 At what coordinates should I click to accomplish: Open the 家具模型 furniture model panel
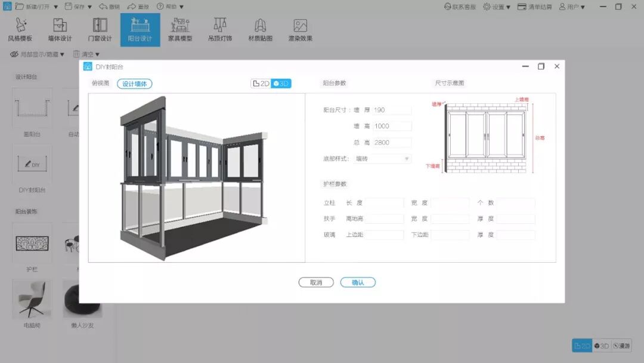[x=179, y=29]
